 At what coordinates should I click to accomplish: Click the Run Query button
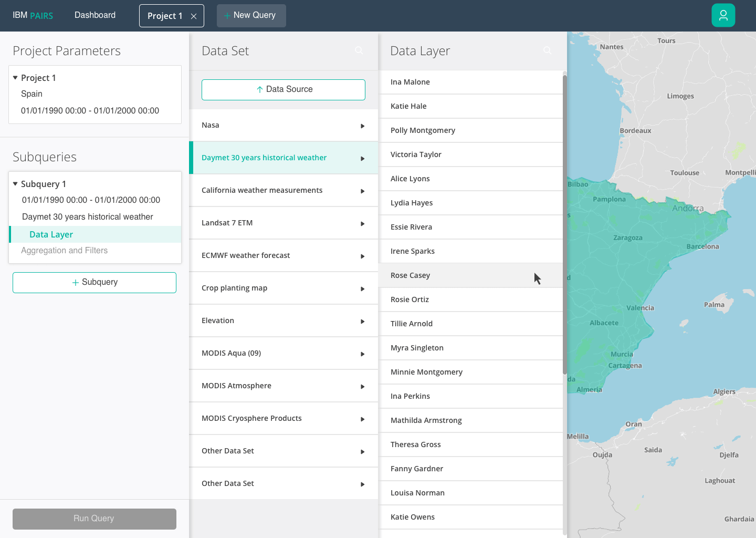(x=94, y=519)
